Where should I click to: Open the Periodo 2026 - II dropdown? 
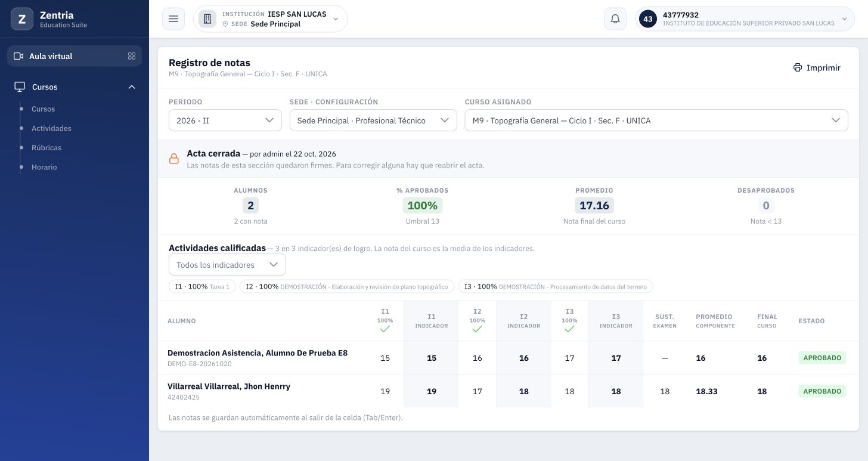pyautogui.click(x=225, y=120)
